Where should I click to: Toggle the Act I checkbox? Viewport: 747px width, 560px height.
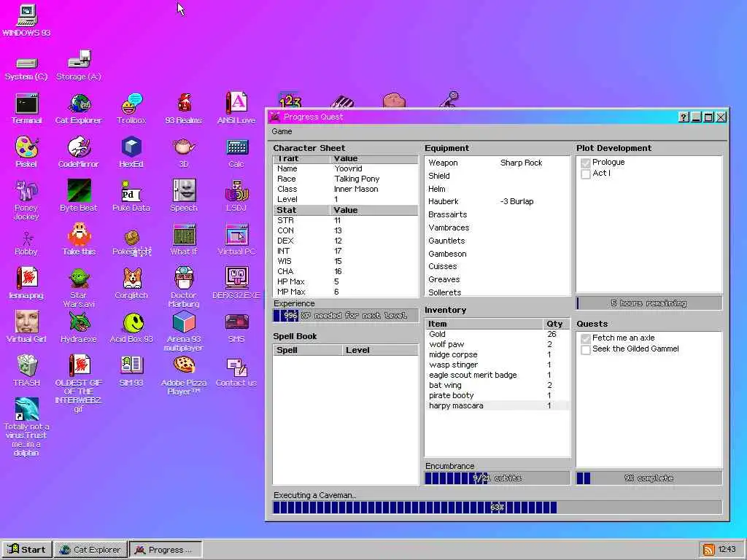pos(586,174)
